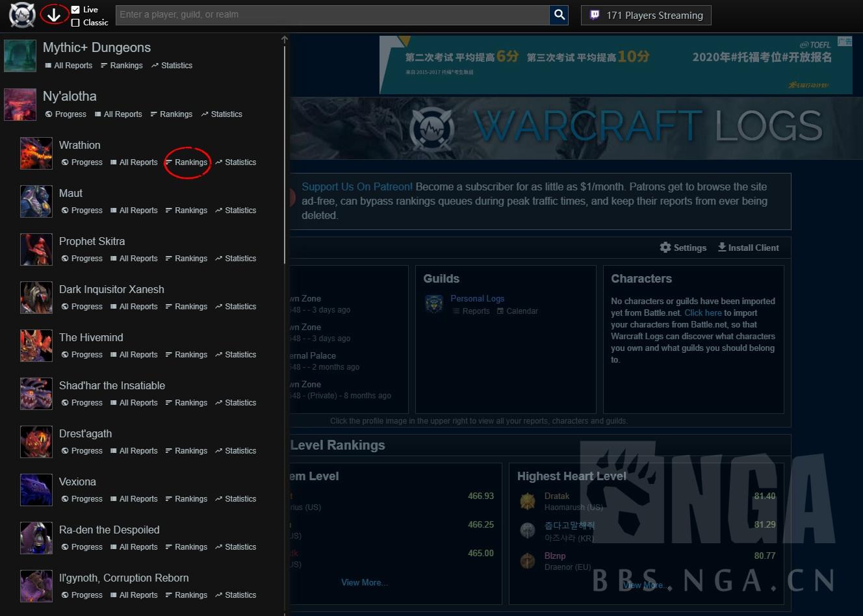
Task: Open Mythic+ Dungeons All Reports
Action: pyautogui.click(x=69, y=66)
